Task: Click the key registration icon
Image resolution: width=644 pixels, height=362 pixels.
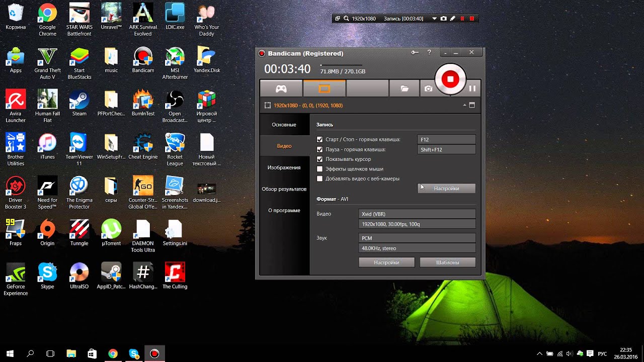Action: click(415, 52)
